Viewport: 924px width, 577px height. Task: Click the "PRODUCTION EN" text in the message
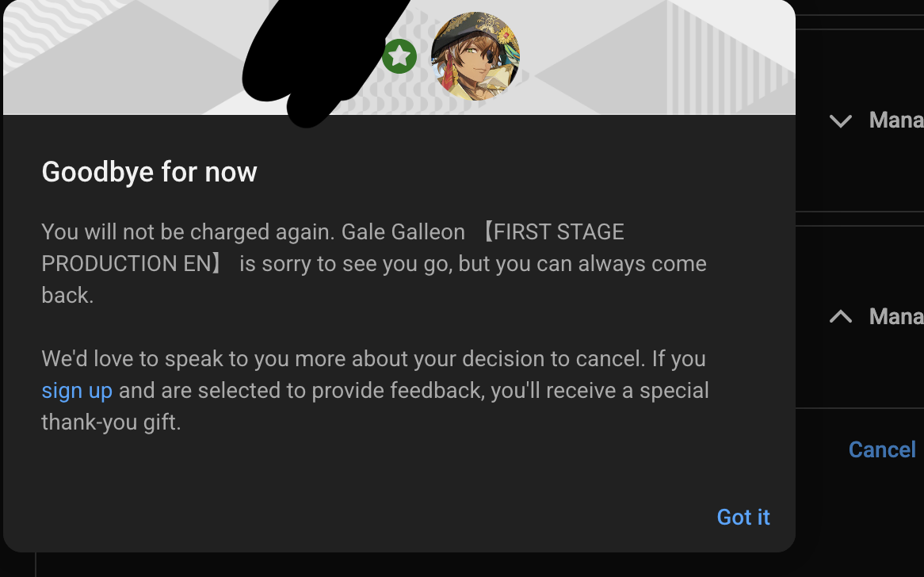coord(126,264)
